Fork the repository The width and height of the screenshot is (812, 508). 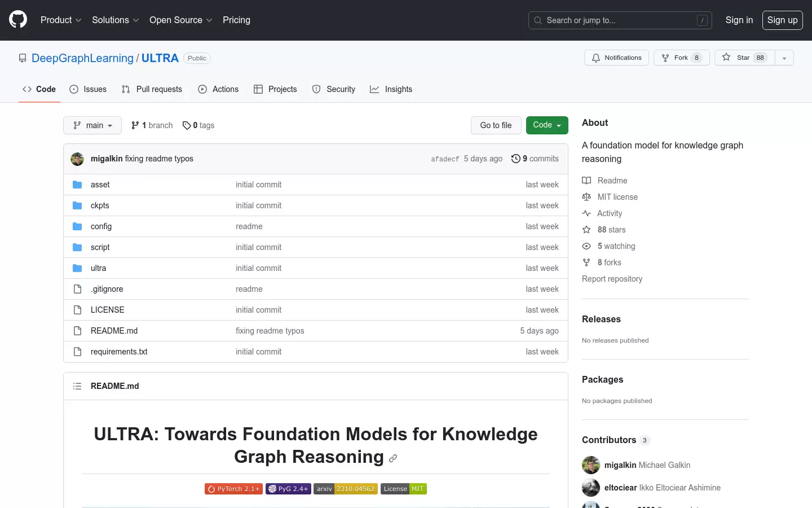coord(681,58)
